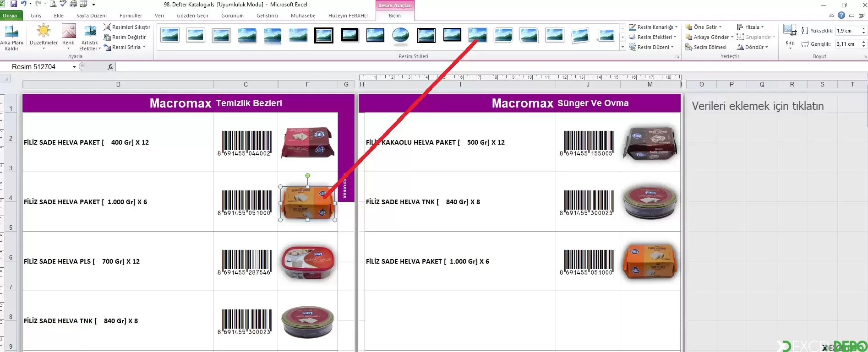Image resolution: width=868 pixels, height=352 pixels.
Task: Select column C header
Action: coord(246,84)
